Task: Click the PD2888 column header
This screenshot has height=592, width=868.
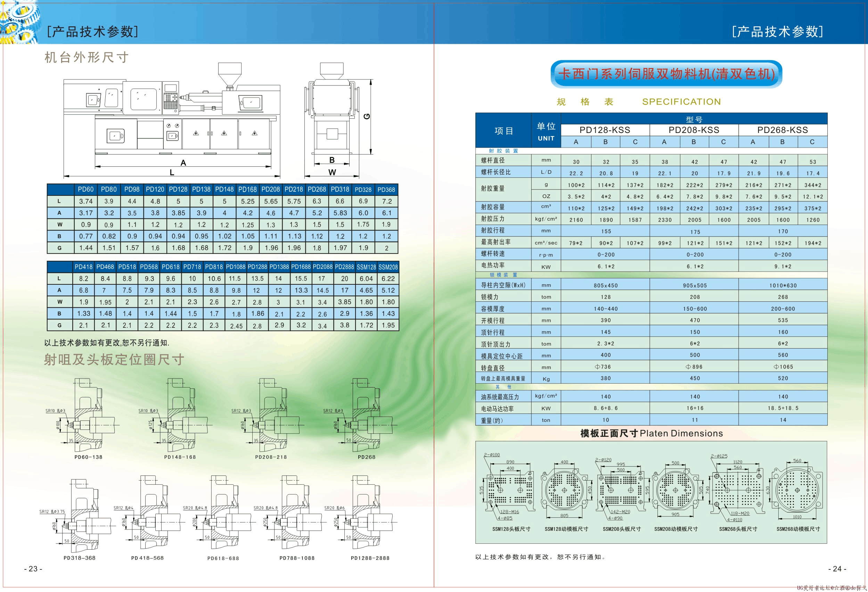Action: 344,267
